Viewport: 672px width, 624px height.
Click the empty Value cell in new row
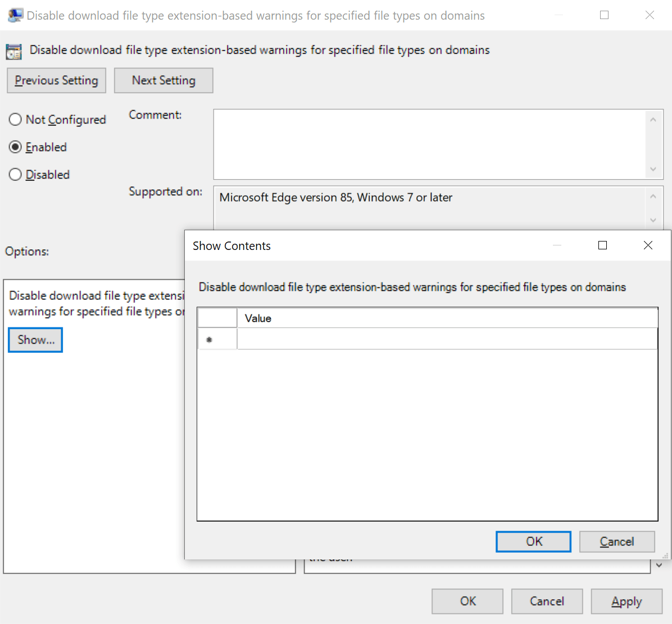[447, 339]
